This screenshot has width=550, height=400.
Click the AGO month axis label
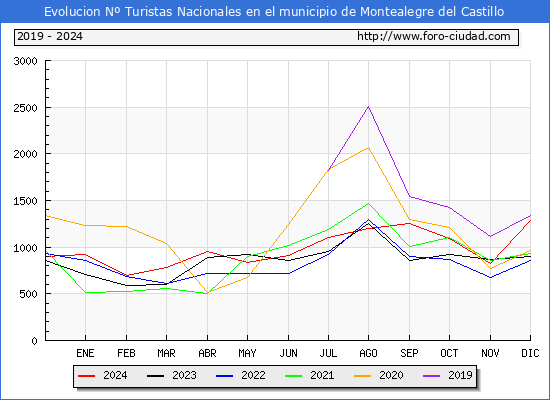[x=368, y=353]
